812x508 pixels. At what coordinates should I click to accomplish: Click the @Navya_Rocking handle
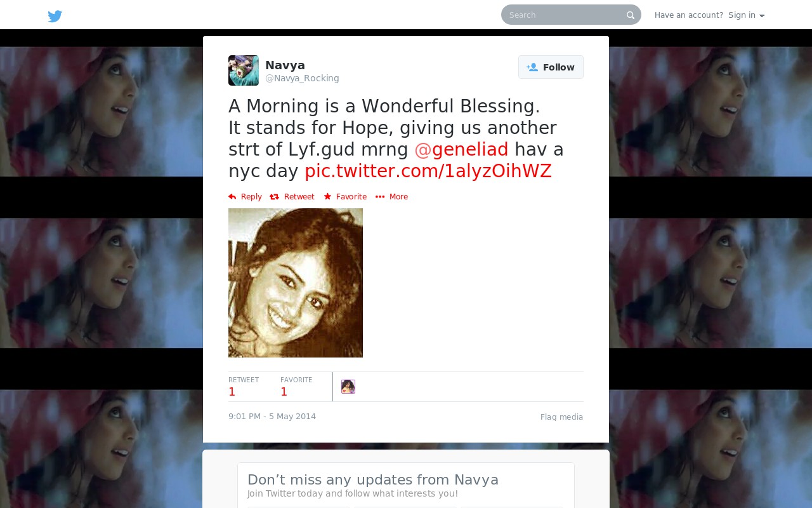click(302, 78)
